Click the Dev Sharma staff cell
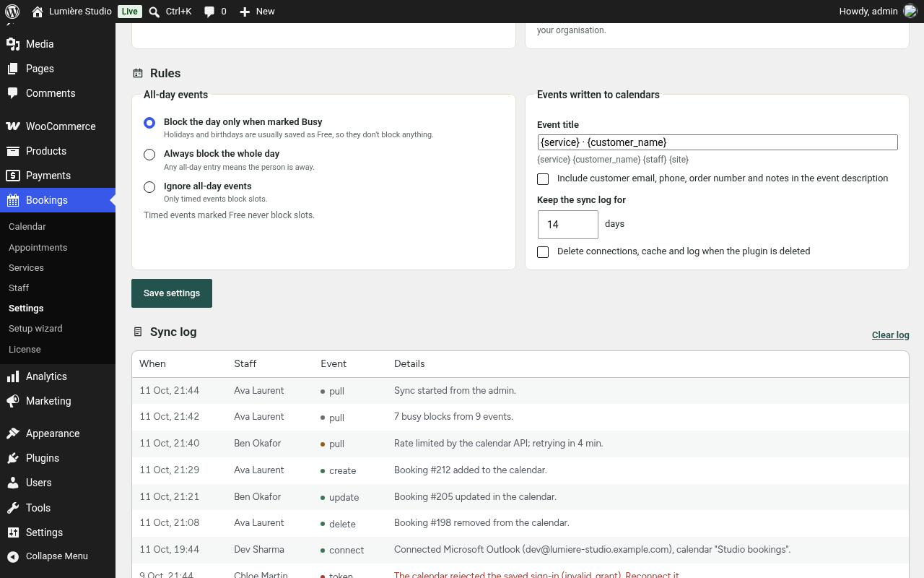This screenshot has height=578, width=924. pos(259,550)
